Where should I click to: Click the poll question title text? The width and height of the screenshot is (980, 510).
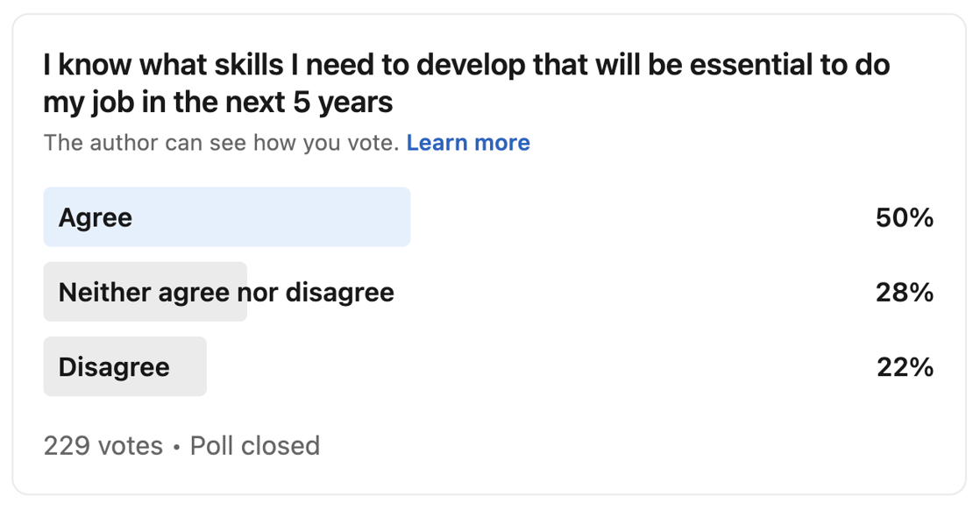pos(465,81)
